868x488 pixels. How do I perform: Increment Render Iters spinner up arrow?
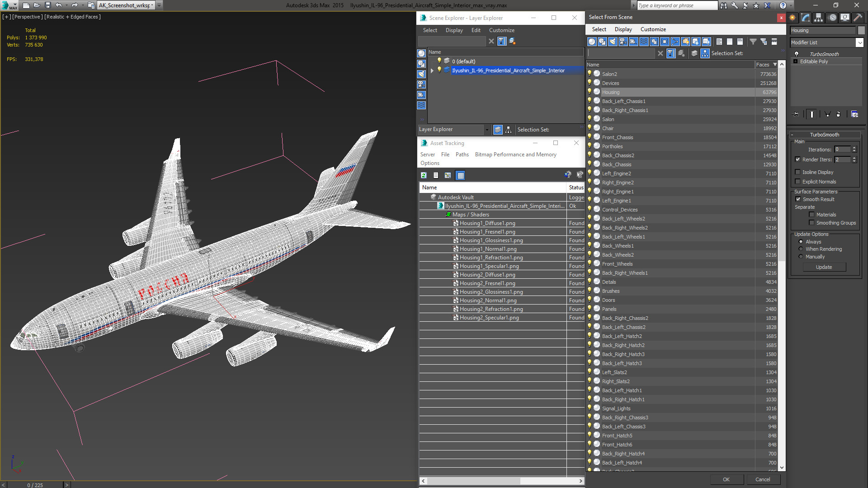click(x=854, y=158)
